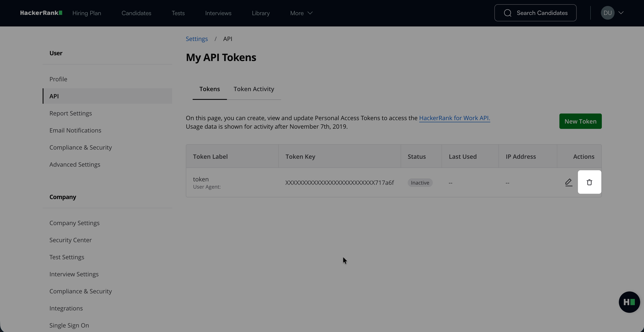
Task: Click the API breadcrumb text
Action: point(228,39)
